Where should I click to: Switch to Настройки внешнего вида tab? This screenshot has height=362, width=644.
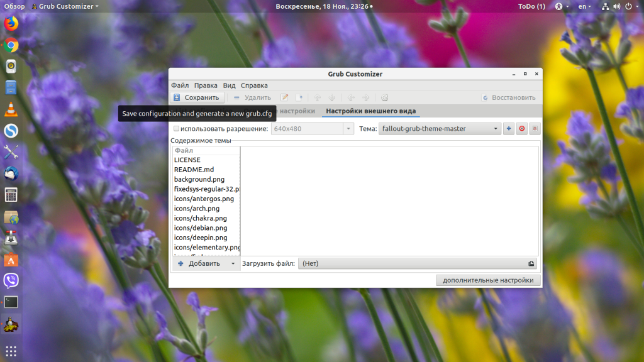[x=370, y=111]
